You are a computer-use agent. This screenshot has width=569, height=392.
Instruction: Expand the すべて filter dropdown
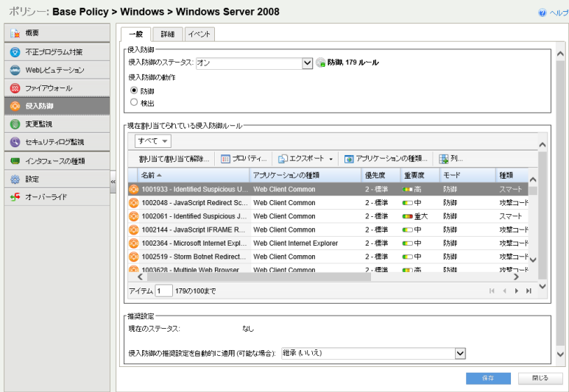tap(153, 141)
